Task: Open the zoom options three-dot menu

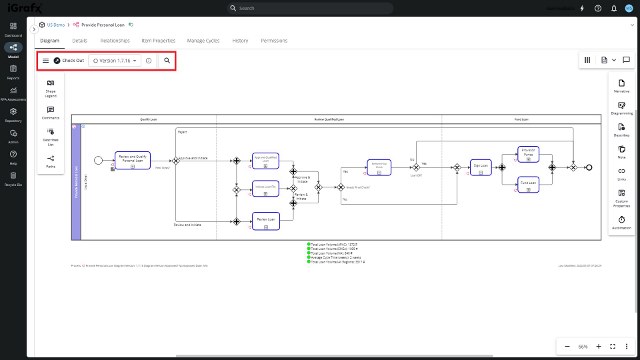Action: coord(627,347)
